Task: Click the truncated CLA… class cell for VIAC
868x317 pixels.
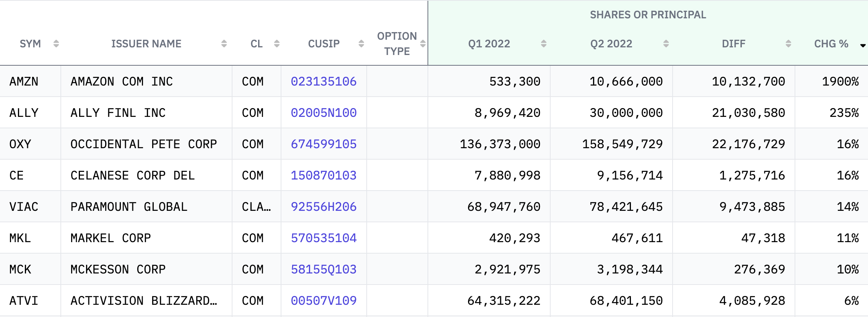Action: [x=256, y=207]
